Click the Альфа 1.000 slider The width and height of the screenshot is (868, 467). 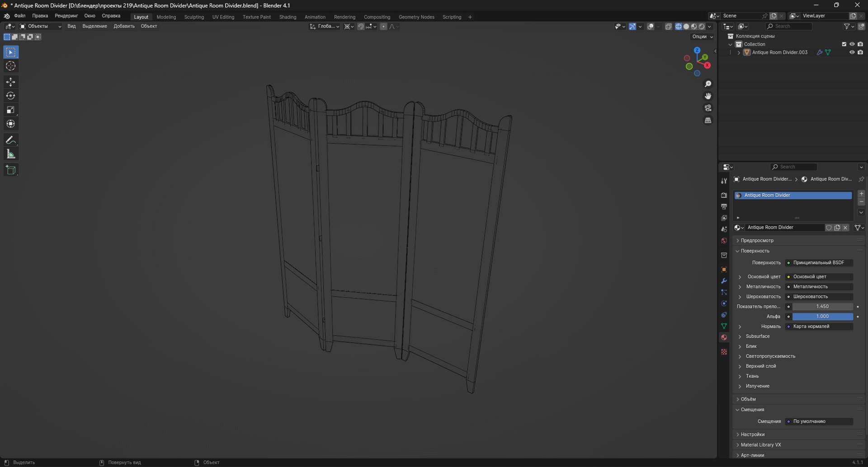[x=822, y=317]
